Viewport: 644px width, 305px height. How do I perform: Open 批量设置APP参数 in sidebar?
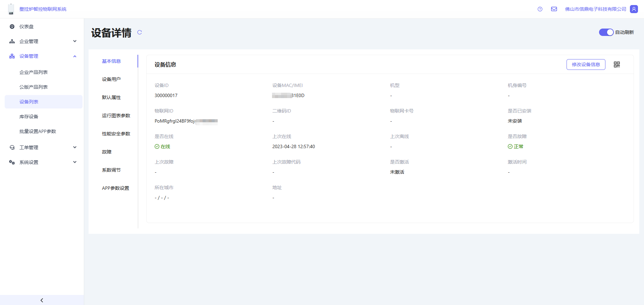tap(38, 131)
